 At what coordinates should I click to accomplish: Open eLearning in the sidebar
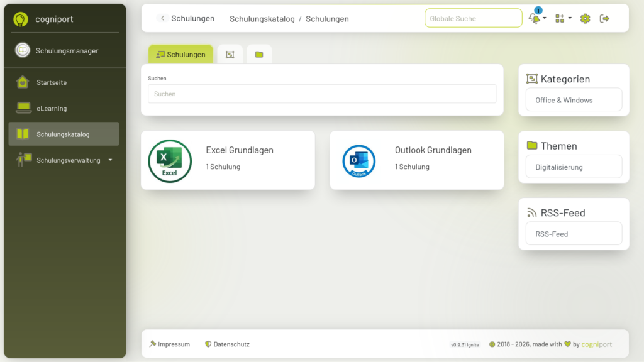[64, 108]
